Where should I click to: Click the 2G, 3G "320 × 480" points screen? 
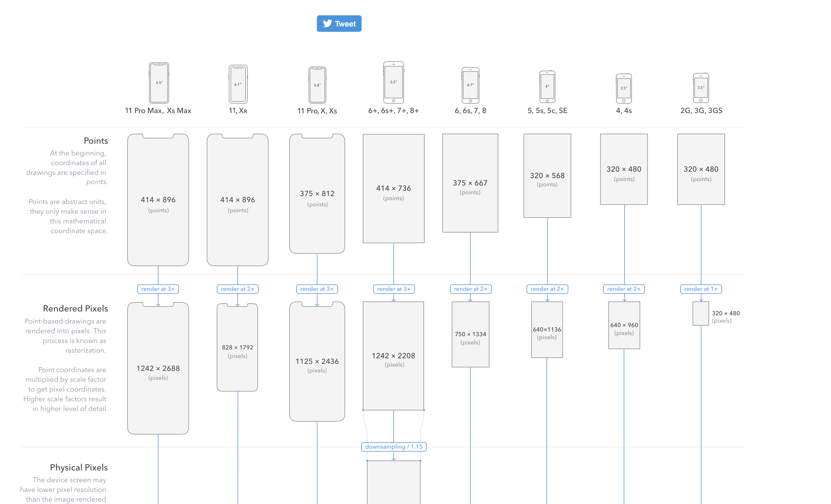pyautogui.click(x=701, y=169)
